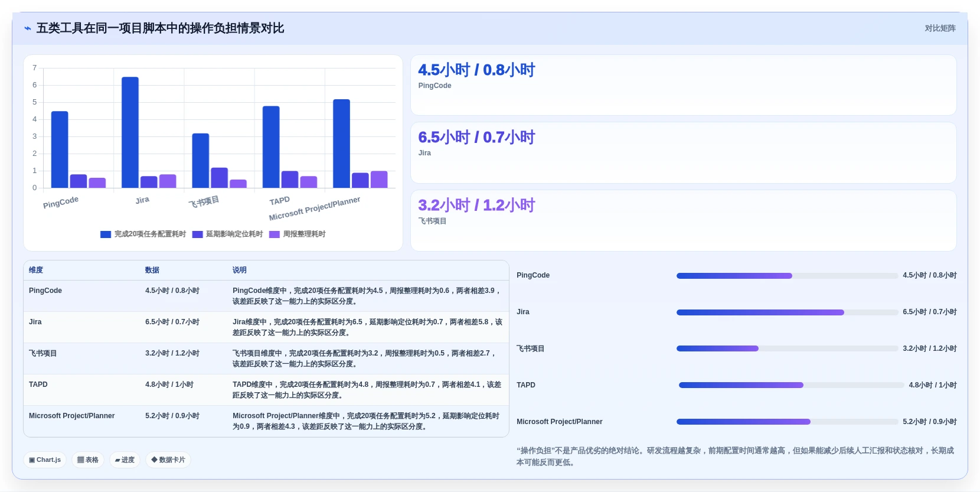The width and height of the screenshot is (980, 492).
Task: Click the 4.8小时 / 1小时 value beside TAPD bar
Action: click(933, 385)
